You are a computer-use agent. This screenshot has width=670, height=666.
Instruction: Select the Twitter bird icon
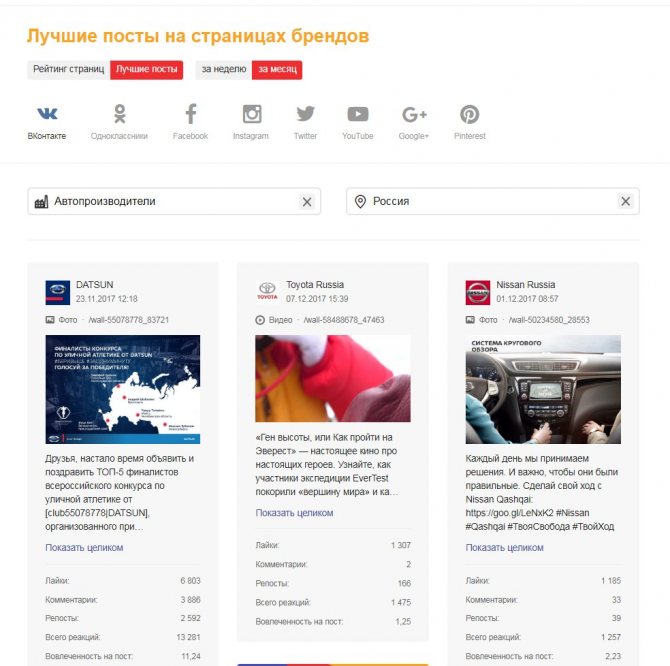(x=306, y=114)
